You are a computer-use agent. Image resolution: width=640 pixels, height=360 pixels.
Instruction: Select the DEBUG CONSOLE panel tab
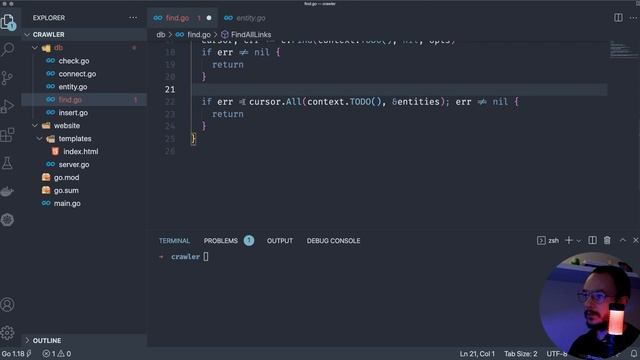333,241
